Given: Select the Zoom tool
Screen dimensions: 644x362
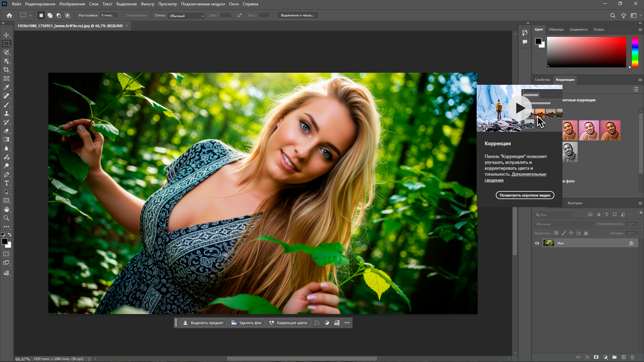Looking at the screenshot, I should click(x=6, y=218).
